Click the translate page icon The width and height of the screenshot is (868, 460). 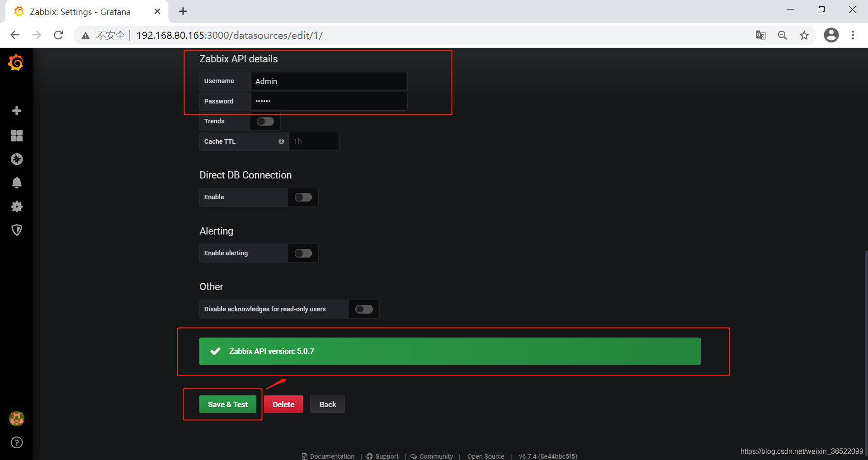click(x=761, y=35)
